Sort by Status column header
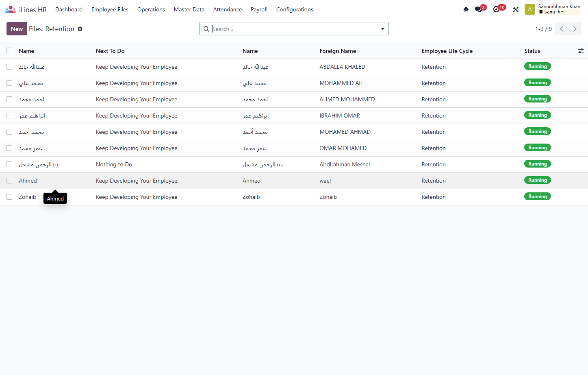Image resolution: width=588 pixels, height=375 pixels. point(532,51)
